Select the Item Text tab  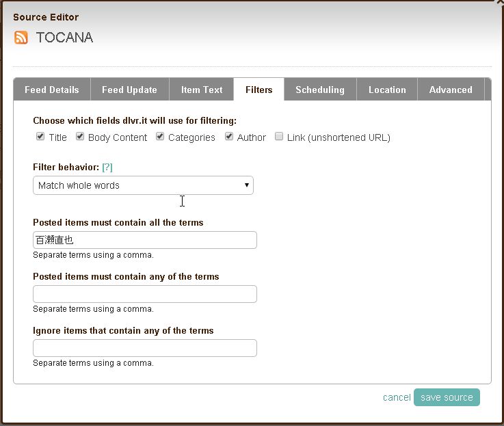[x=202, y=90]
